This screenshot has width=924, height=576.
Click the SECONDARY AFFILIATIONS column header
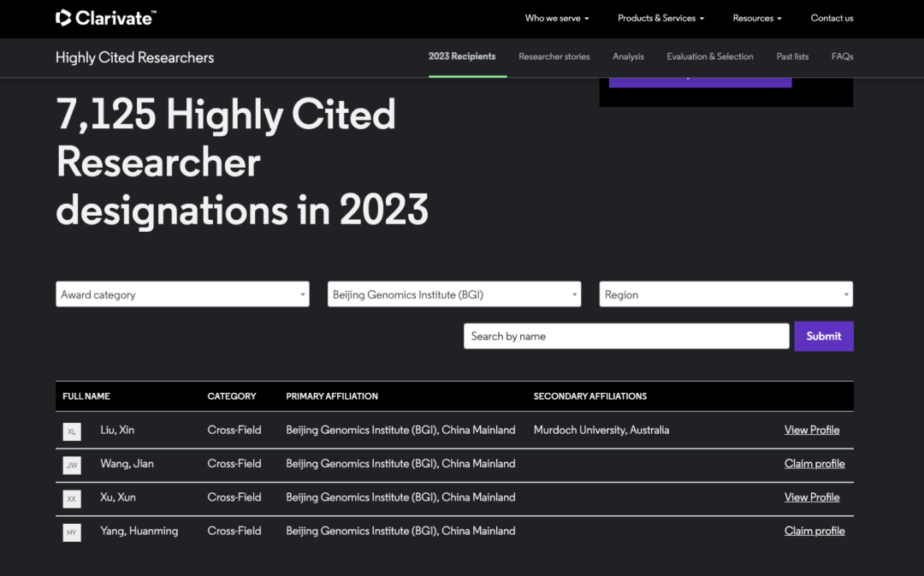(x=589, y=396)
